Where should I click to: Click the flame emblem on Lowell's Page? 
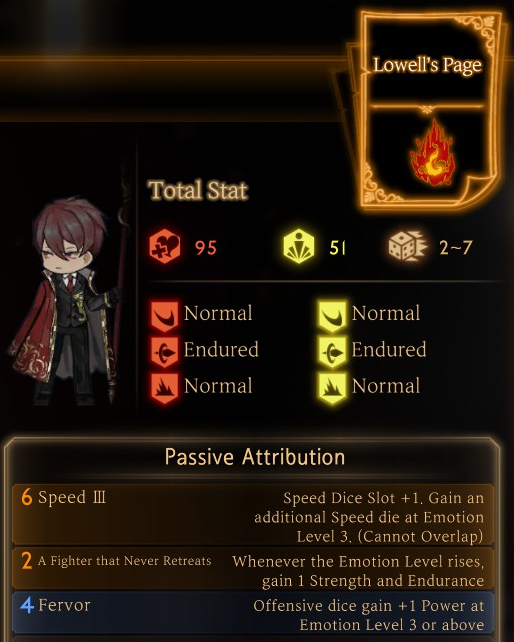[432, 153]
